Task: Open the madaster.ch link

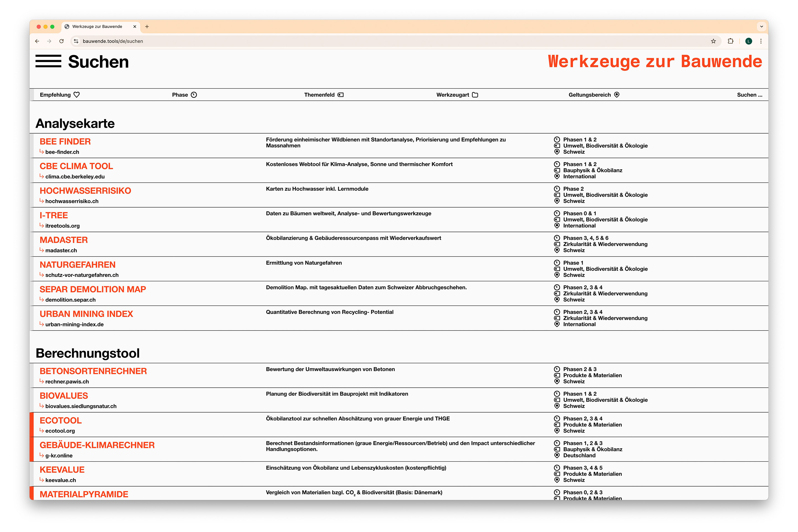Action: point(61,250)
